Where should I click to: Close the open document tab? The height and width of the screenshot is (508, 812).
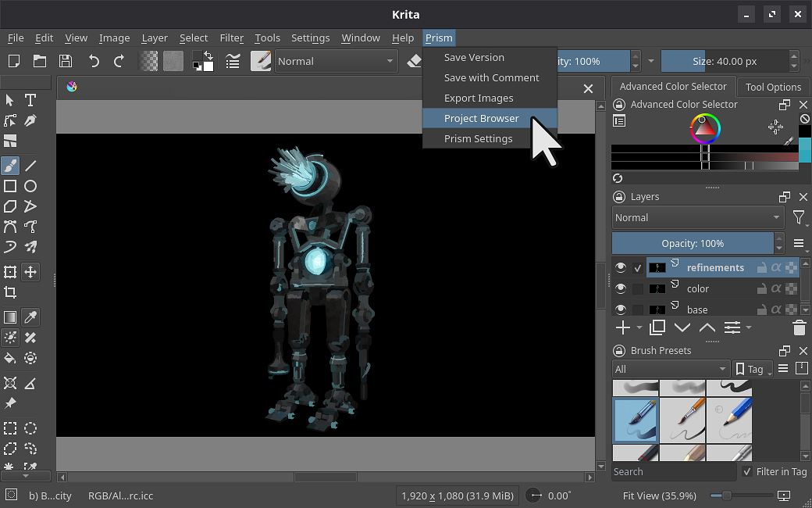[x=588, y=88]
